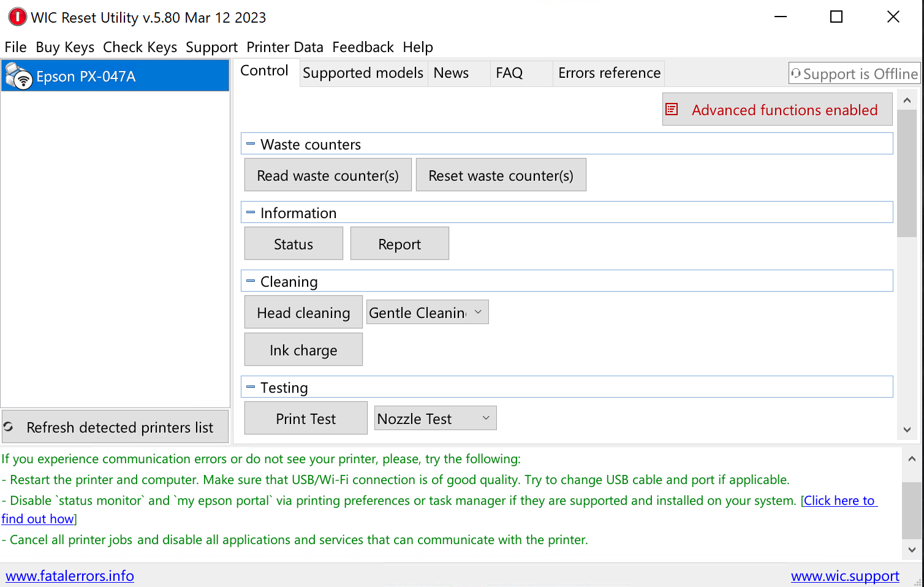Click the refresh icon beside Refresh detected printers
Viewport: 924px width, 587px height.
tap(9, 427)
